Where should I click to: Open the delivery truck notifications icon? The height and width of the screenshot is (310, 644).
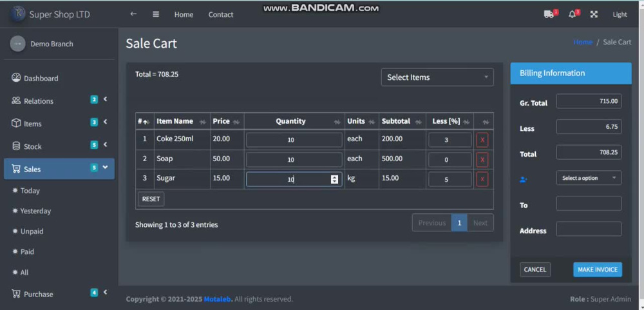tap(549, 14)
